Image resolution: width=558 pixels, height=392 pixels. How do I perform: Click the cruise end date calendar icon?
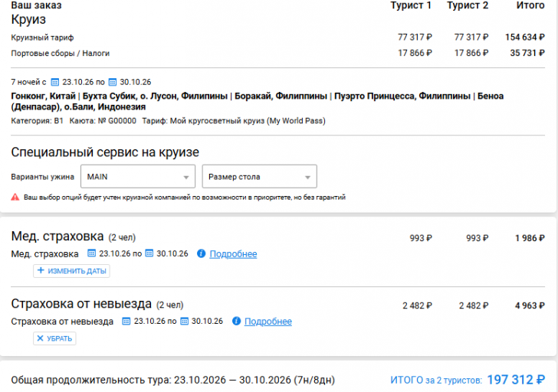pos(112,82)
